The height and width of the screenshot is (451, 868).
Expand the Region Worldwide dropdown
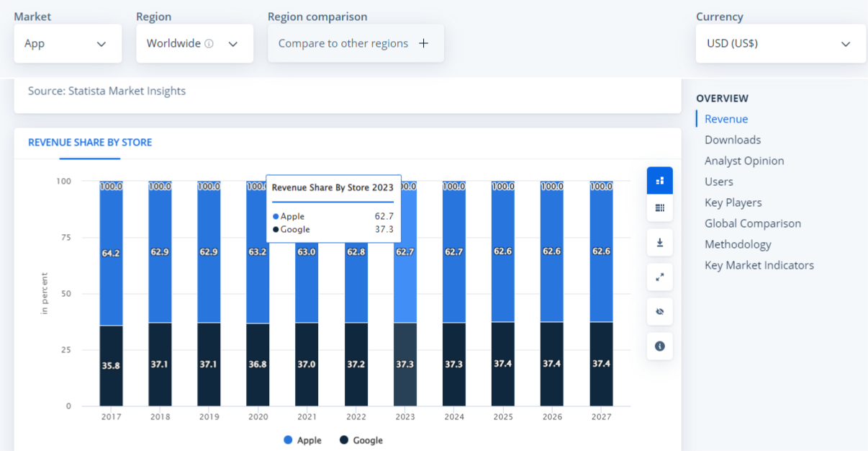[x=194, y=43]
